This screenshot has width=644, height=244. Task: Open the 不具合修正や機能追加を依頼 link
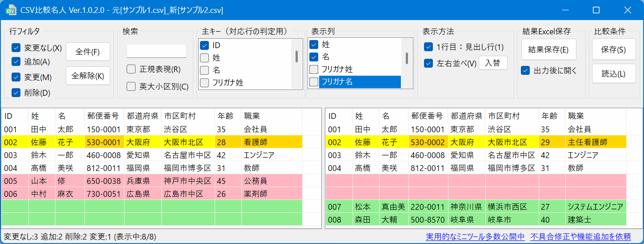tap(580, 236)
